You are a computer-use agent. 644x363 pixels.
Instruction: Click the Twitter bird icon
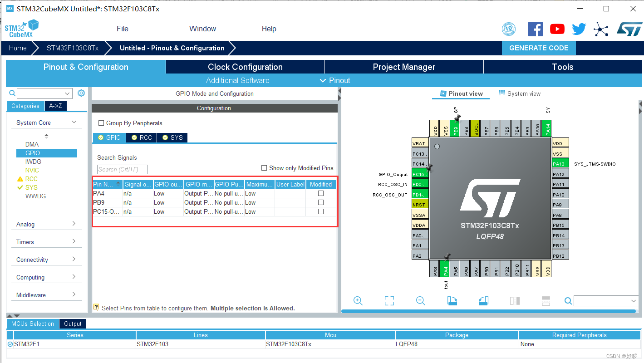point(579,29)
